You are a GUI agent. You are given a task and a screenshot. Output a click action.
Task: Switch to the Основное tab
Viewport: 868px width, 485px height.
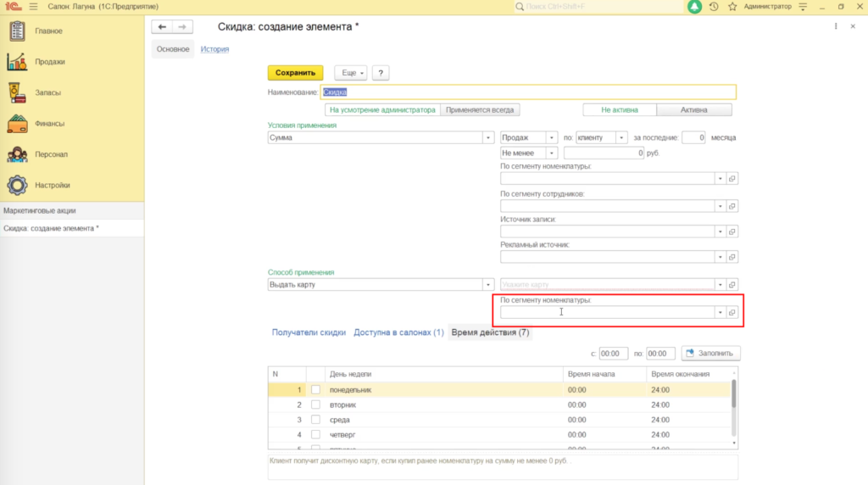click(x=173, y=48)
